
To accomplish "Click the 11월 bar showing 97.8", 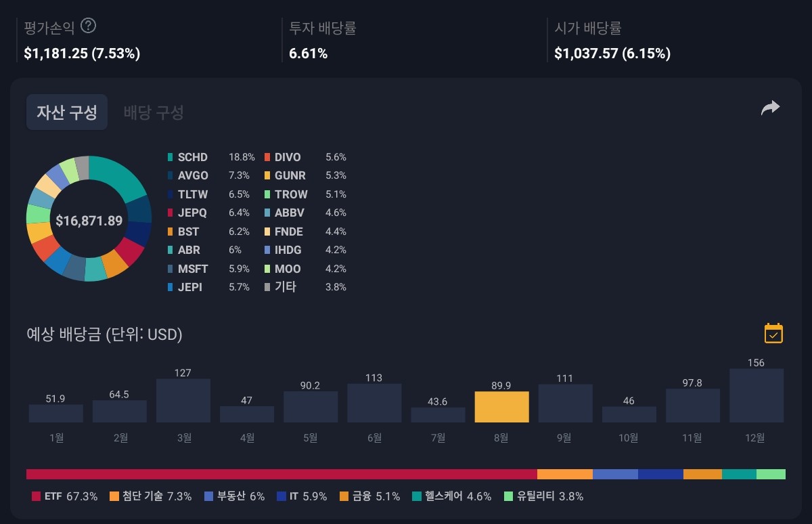I will pyautogui.click(x=692, y=406).
